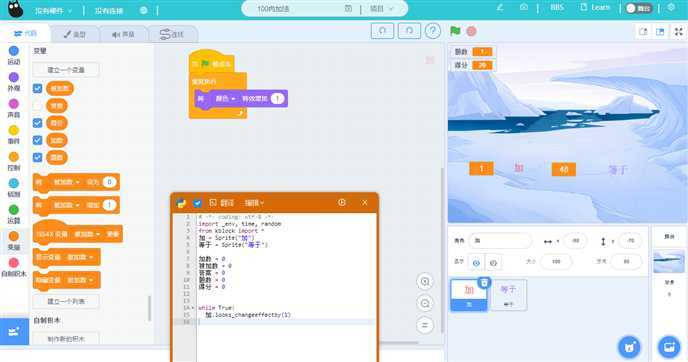Uncheck the first variable checkbox

point(38,88)
